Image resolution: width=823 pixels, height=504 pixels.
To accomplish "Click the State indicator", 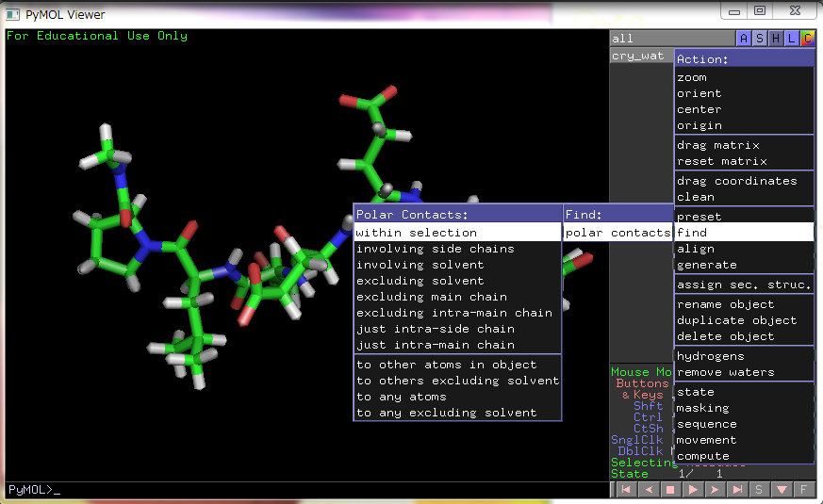I will pos(630,474).
